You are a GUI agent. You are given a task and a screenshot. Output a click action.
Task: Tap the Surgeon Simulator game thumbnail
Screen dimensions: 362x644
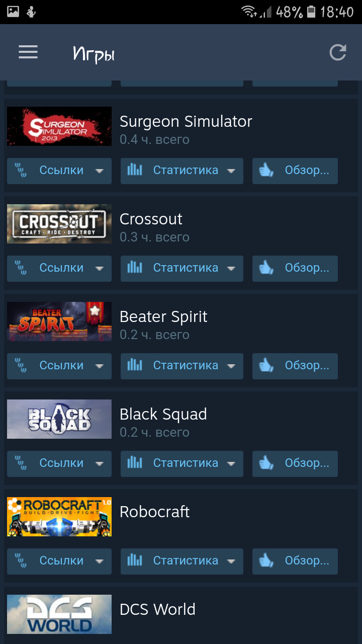pyautogui.click(x=59, y=126)
